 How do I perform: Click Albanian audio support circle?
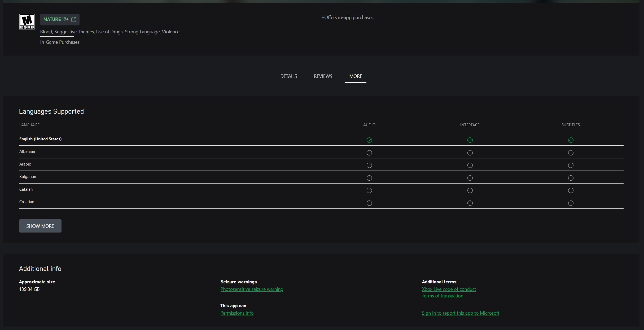369,153
